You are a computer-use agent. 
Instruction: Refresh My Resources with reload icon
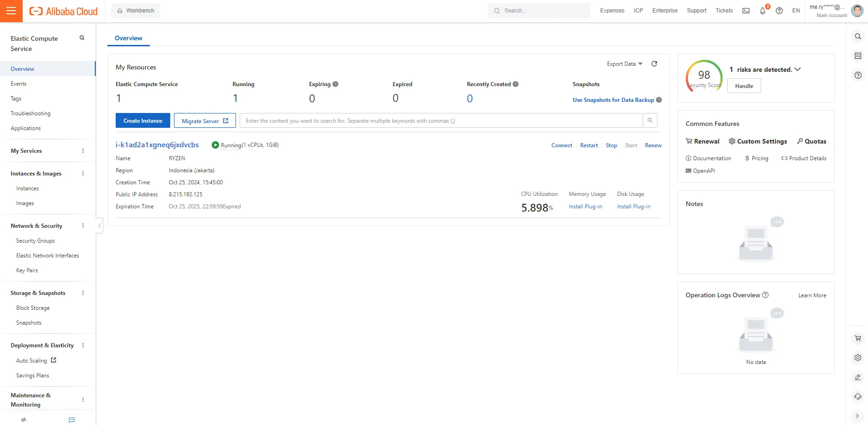click(x=654, y=64)
